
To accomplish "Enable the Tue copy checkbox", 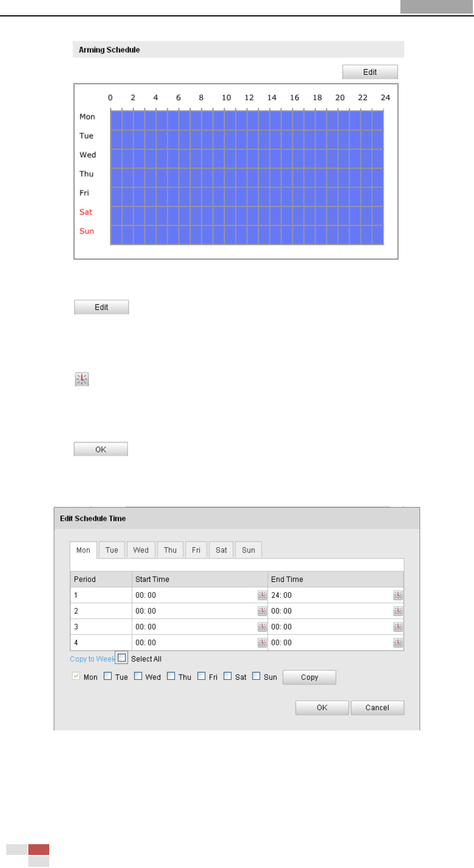I will (x=108, y=676).
